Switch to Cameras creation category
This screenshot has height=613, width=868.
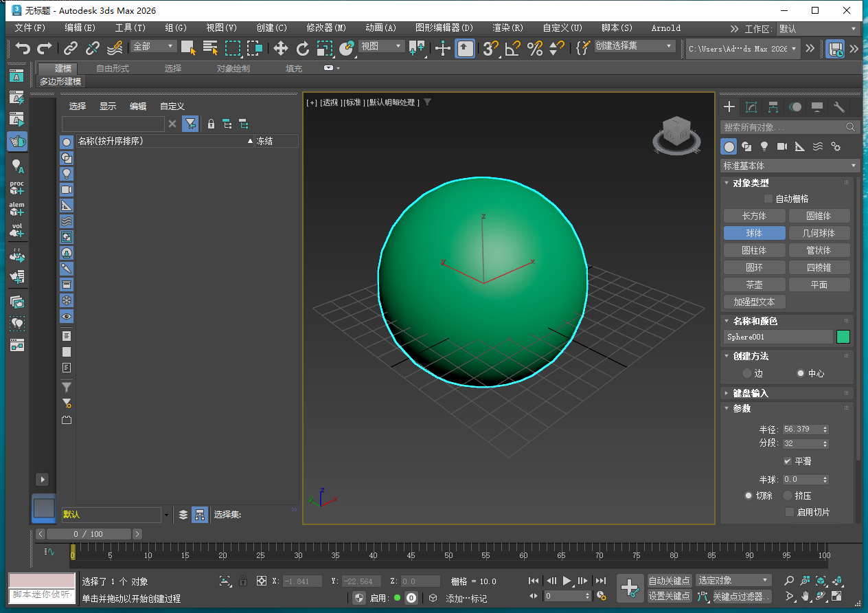pos(781,146)
